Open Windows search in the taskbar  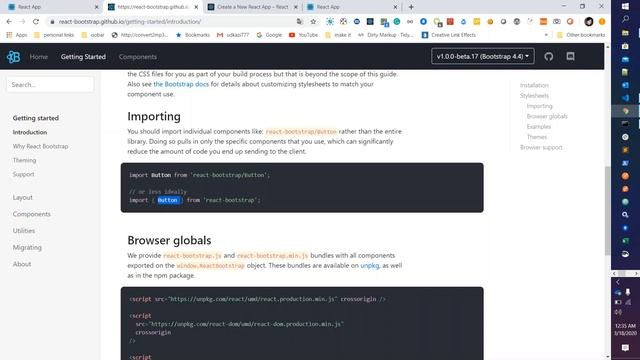coord(625,19)
